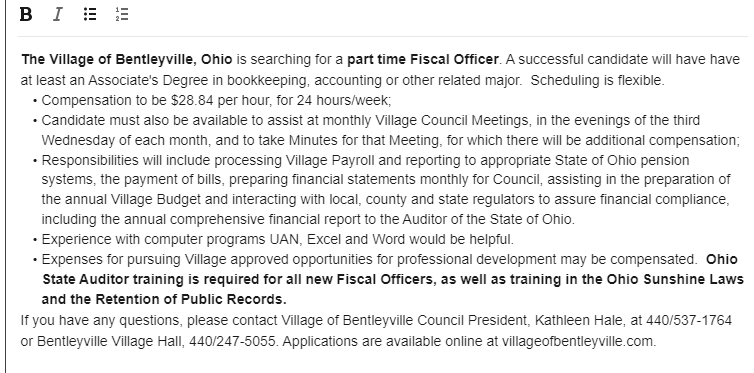This screenshot has width=754, height=373.
Task: Click "Auditor of the State of Ohio" text
Action: coord(487,219)
